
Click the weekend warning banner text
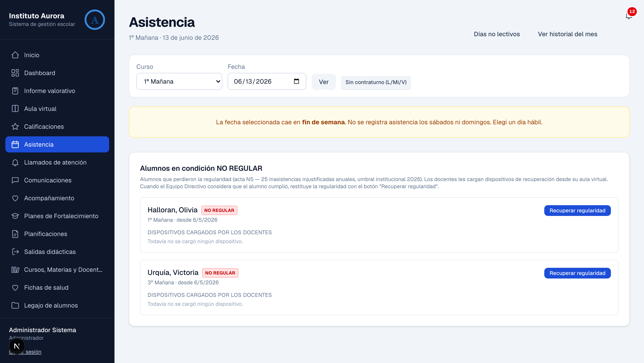coord(379,122)
